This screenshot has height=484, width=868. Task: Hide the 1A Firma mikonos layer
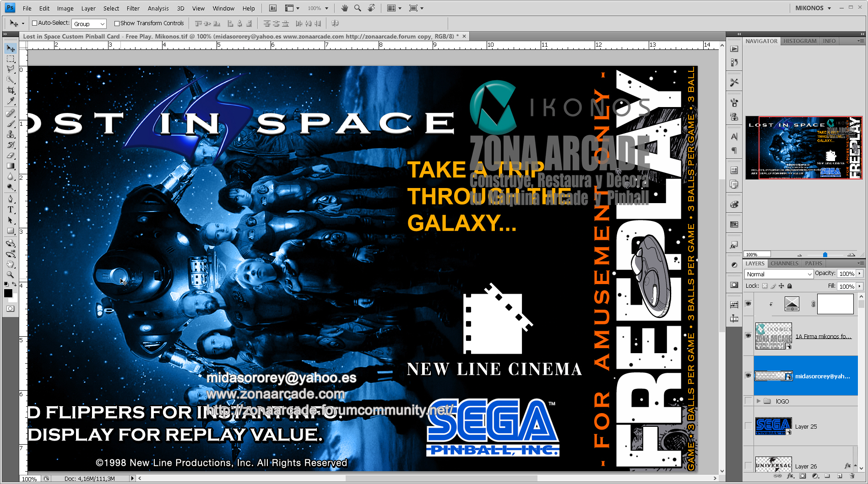coord(748,336)
